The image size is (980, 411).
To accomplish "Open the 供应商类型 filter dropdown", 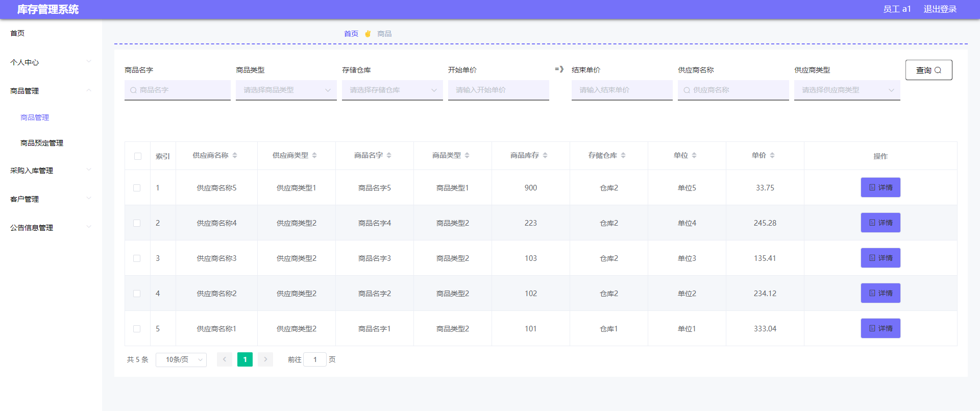I will (847, 90).
